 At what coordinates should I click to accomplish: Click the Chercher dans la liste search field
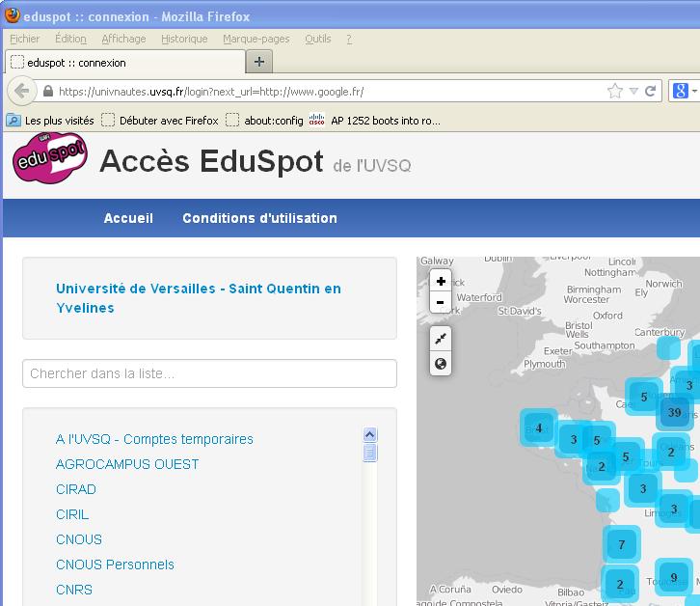[x=209, y=373]
